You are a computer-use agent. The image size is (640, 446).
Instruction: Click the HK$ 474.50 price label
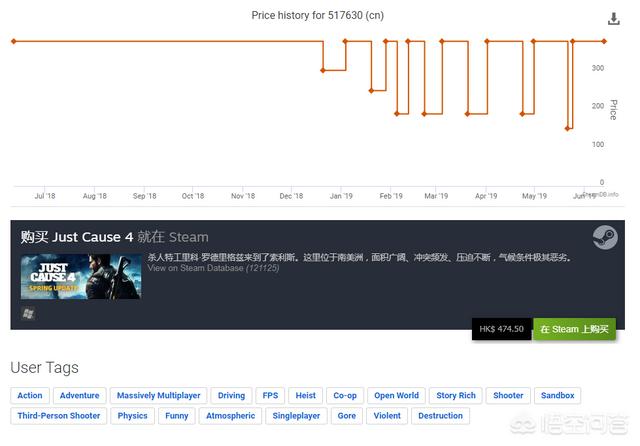pyautogui.click(x=502, y=329)
